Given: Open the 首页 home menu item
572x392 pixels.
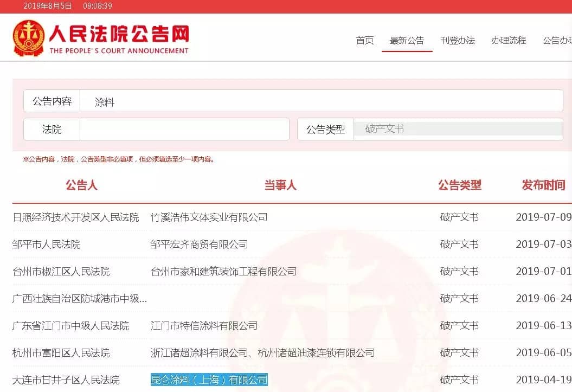Looking at the screenshot, I should pos(364,41).
